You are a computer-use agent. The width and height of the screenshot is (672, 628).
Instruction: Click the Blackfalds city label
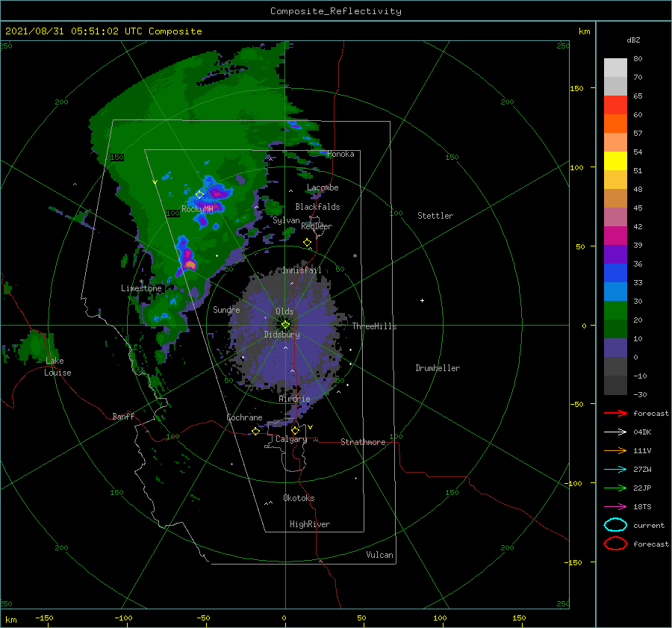[x=317, y=207]
